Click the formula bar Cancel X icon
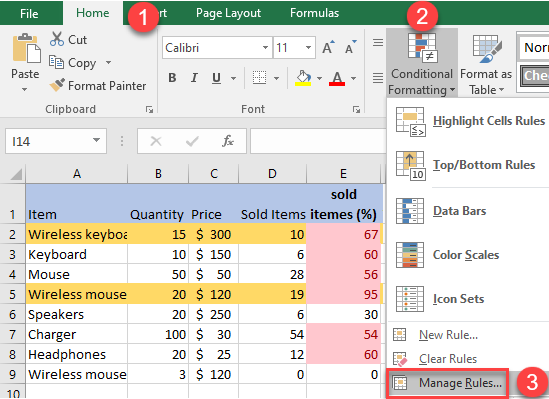 tap(156, 141)
